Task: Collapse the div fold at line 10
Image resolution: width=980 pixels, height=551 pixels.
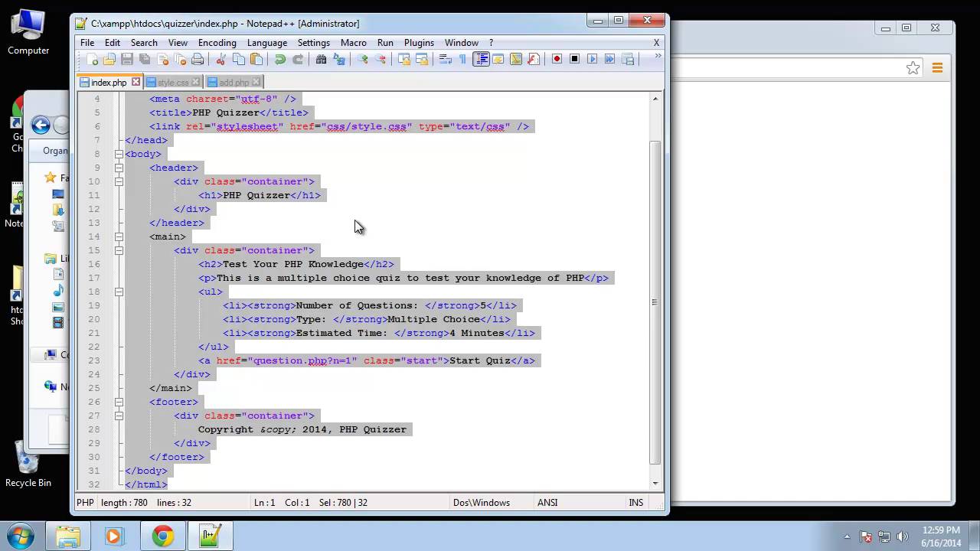Action: pos(119,181)
